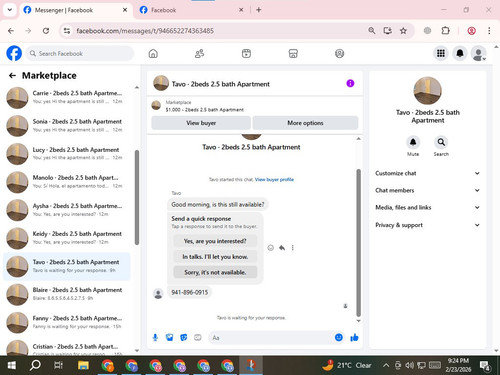500x375 pixels.
Task: Open Aysha's apartment conversation
Action: pos(67,210)
